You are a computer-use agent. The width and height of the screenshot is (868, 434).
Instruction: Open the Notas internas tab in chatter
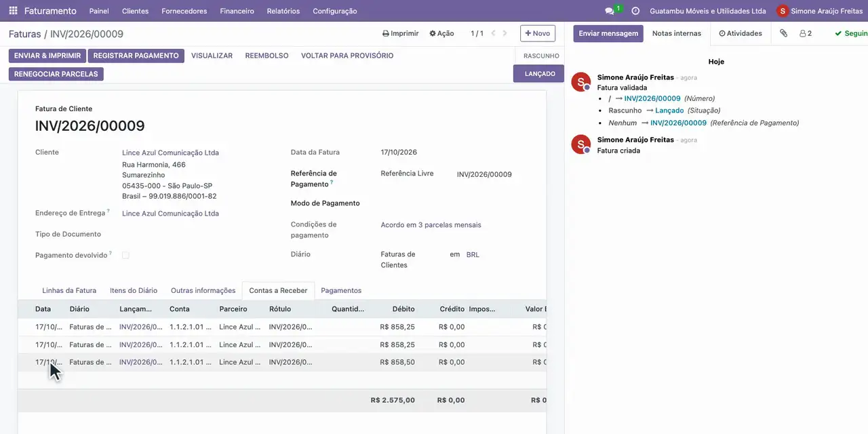[x=677, y=33]
